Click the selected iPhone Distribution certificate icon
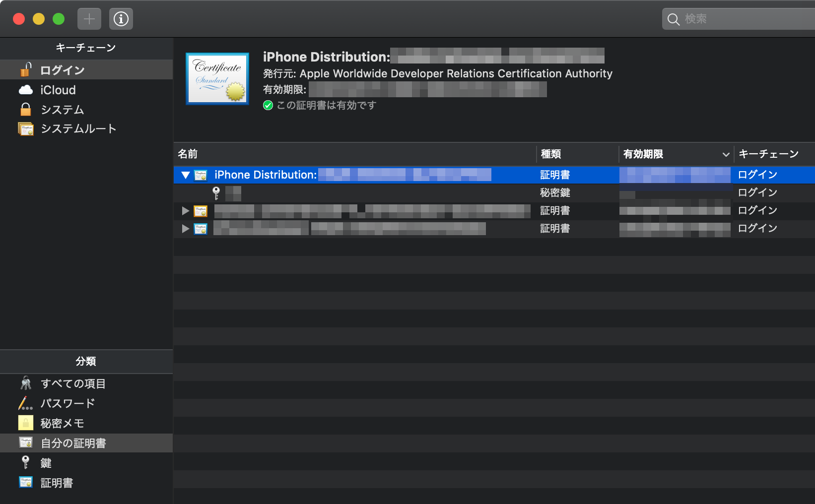815x504 pixels. click(x=201, y=175)
